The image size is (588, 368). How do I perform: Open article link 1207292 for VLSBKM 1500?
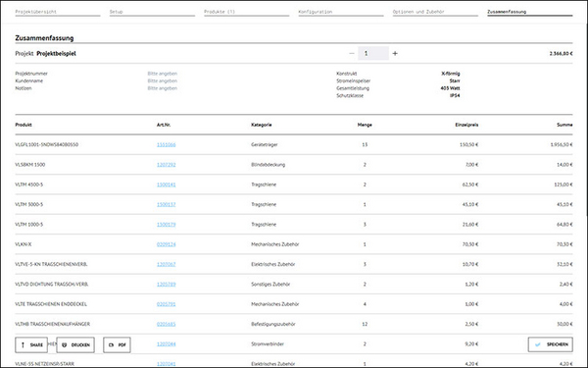[x=167, y=165]
